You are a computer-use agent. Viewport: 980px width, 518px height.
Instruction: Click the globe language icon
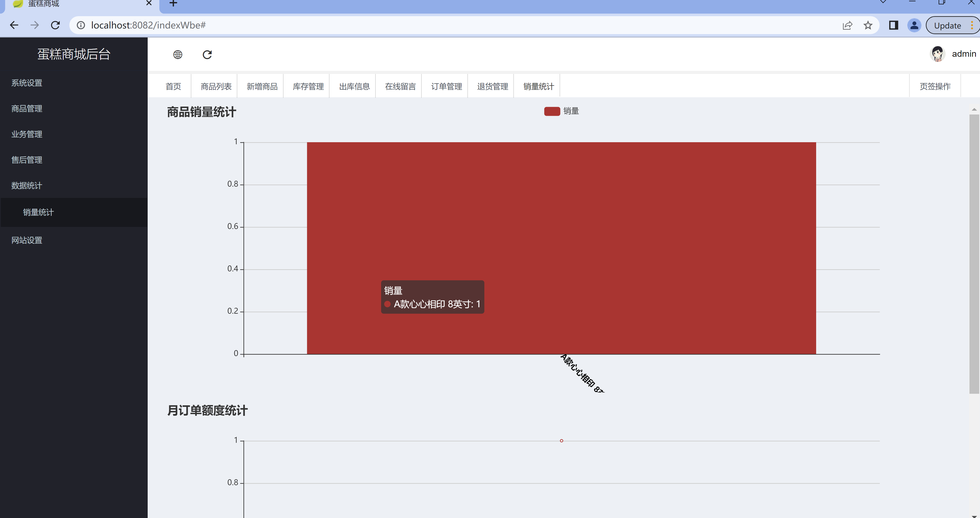[178, 55]
